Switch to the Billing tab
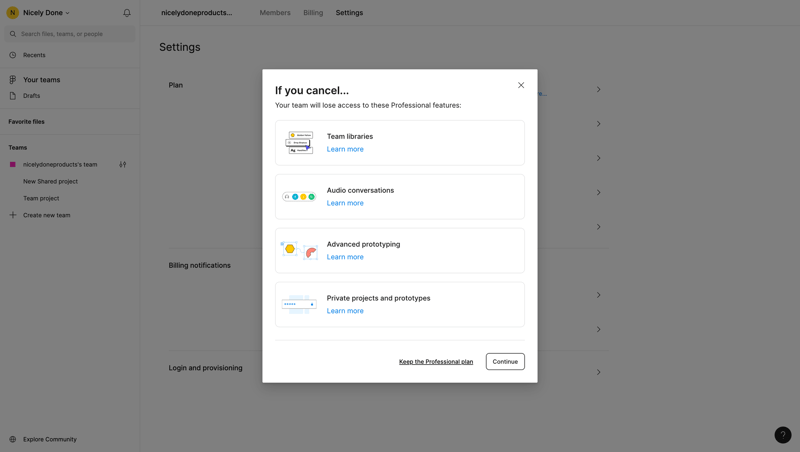Viewport: 800px width, 452px height. (313, 13)
